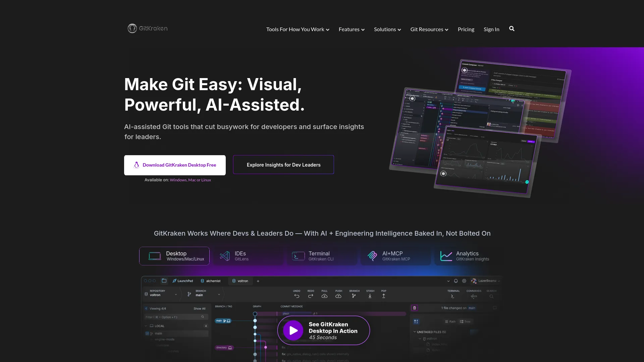Click the notification bell icon in the preview
Screen dimensions: 644x362
click(x=456, y=281)
